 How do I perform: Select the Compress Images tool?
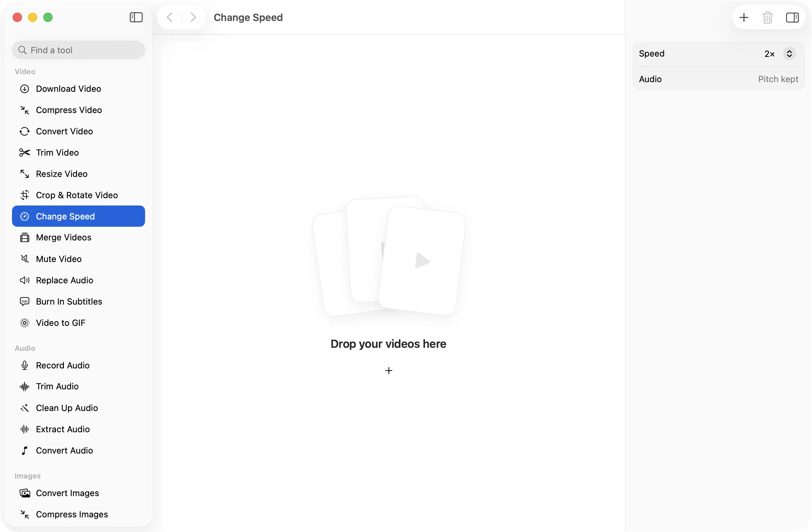click(79, 514)
